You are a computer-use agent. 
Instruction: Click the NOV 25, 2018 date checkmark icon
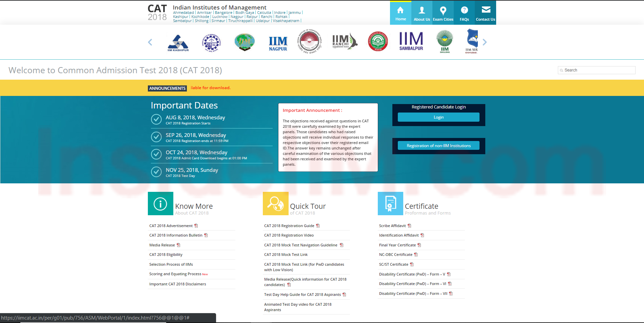click(x=156, y=172)
